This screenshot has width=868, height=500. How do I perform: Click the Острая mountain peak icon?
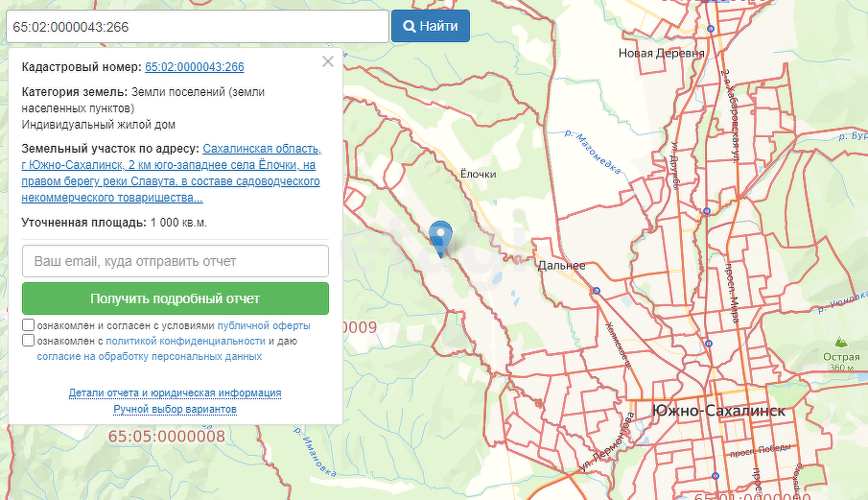pos(840,343)
